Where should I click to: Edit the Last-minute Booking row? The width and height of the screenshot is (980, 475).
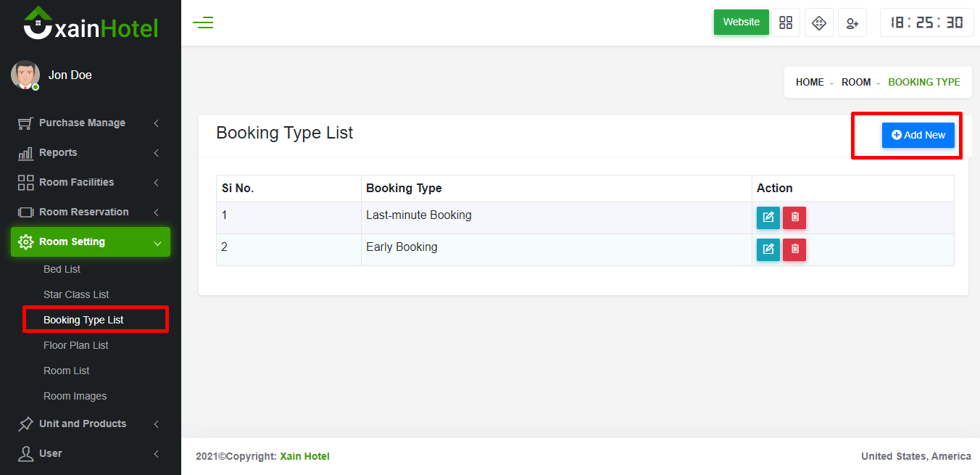pyautogui.click(x=768, y=218)
